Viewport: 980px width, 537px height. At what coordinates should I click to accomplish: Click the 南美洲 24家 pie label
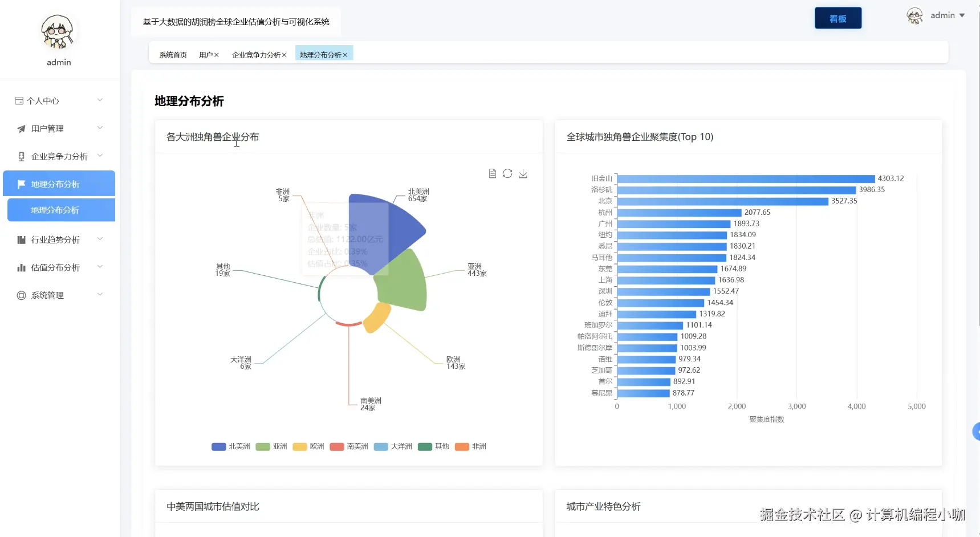371,404
